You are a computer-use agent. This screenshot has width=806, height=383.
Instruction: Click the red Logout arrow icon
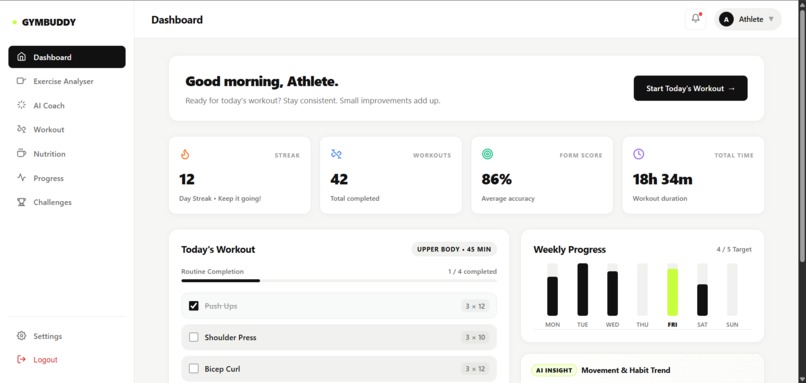[21, 359]
